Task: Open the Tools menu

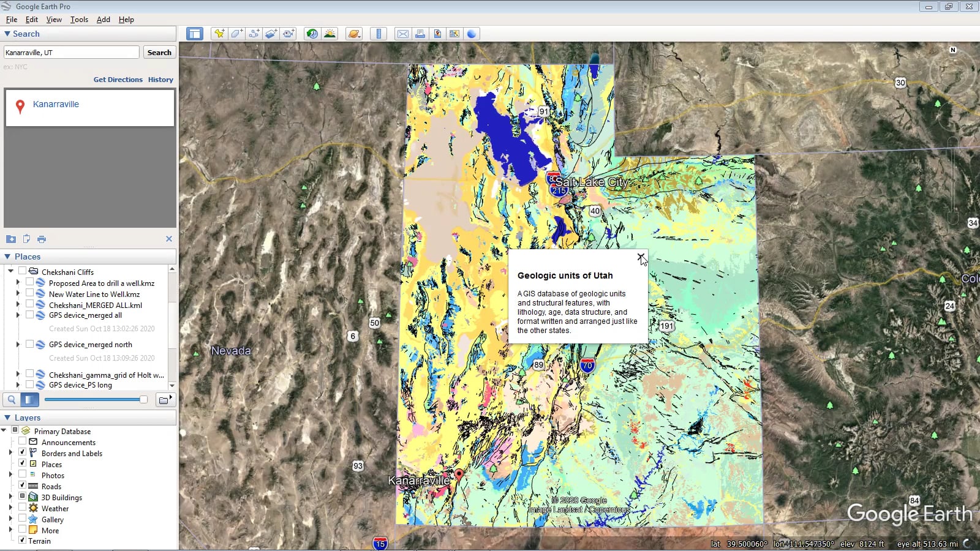Action: [x=79, y=20]
